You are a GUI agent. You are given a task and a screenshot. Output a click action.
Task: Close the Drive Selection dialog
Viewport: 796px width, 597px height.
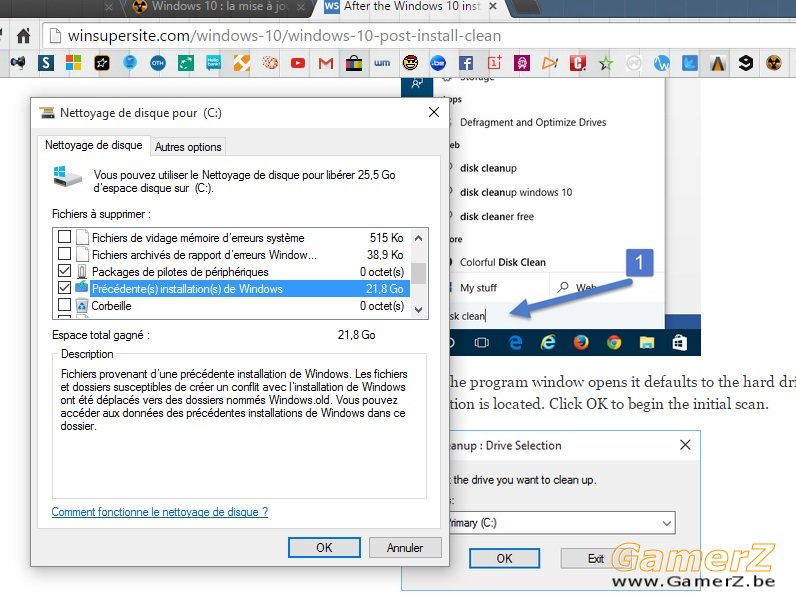pos(685,445)
